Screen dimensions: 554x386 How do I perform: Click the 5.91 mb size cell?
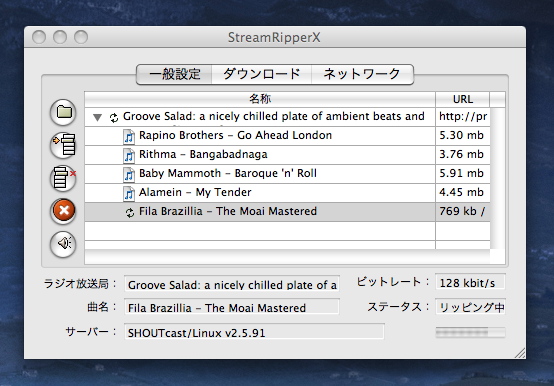click(x=463, y=174)
